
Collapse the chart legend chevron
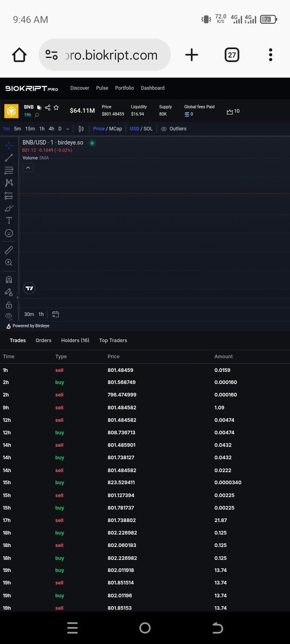[x=28, y=168]
